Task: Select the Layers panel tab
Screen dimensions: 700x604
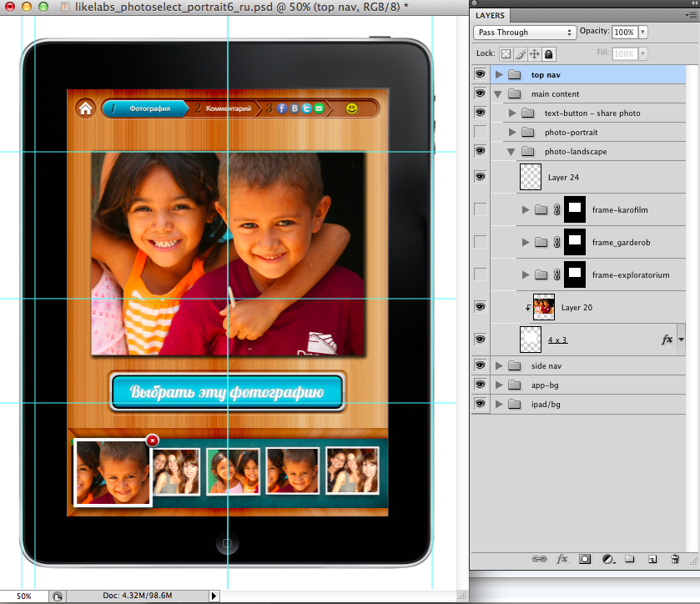Action: click(x=491, y=15)
